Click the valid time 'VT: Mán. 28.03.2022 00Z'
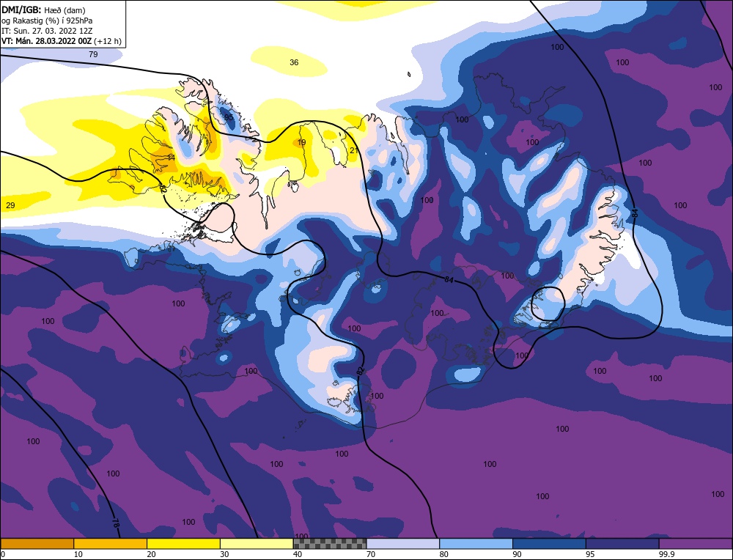Image resolution: width=733 pixels, height=560 pixels. click(x=46, y=41)
